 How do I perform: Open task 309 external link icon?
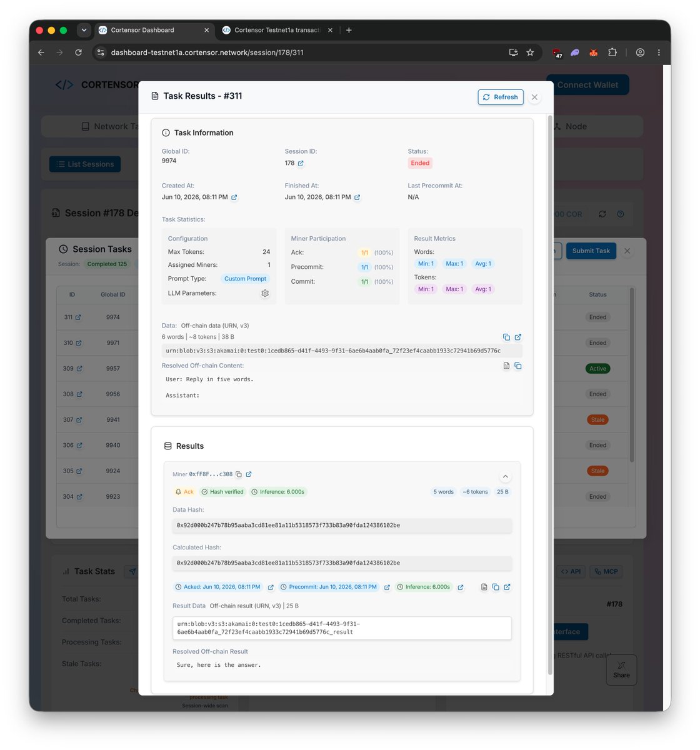tap(79, 369)
